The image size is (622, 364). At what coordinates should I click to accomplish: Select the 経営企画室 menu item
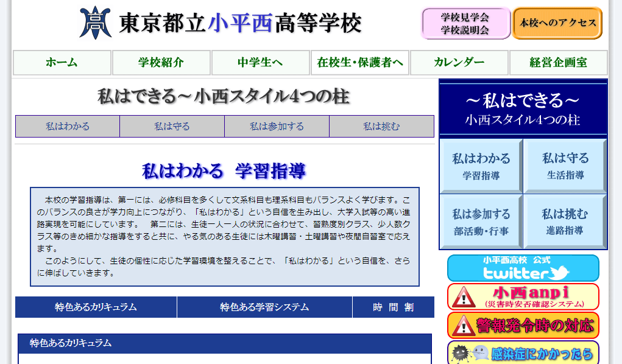(x=558, y=63)
